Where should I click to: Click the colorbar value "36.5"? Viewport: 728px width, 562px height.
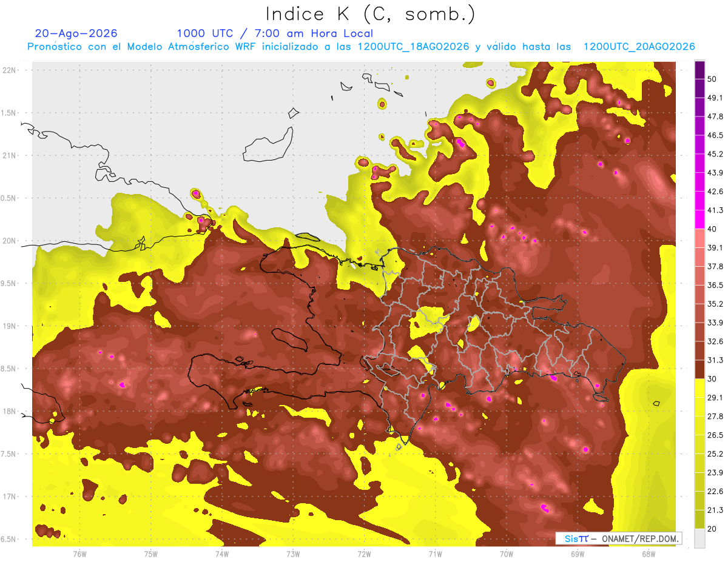[715, 285]
